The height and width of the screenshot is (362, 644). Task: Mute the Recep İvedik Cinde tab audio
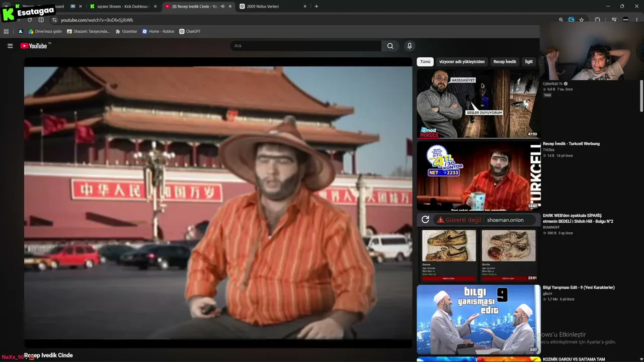pos(222,7)
